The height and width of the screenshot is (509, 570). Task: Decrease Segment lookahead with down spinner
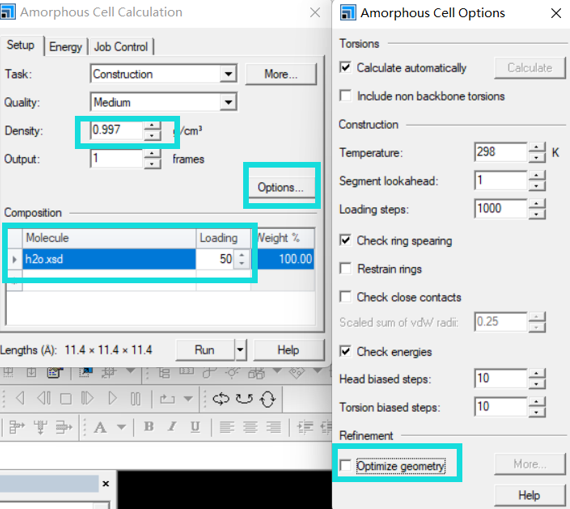537,185
